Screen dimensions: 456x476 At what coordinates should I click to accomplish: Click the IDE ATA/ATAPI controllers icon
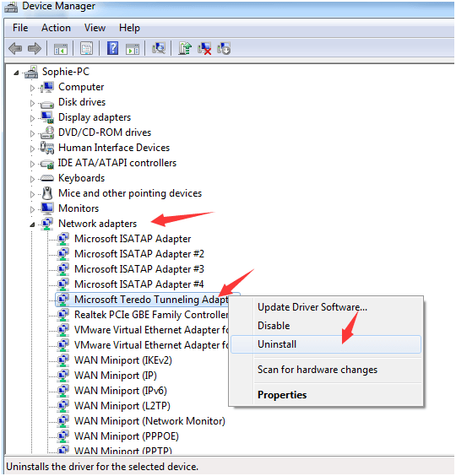coord(47,164)
